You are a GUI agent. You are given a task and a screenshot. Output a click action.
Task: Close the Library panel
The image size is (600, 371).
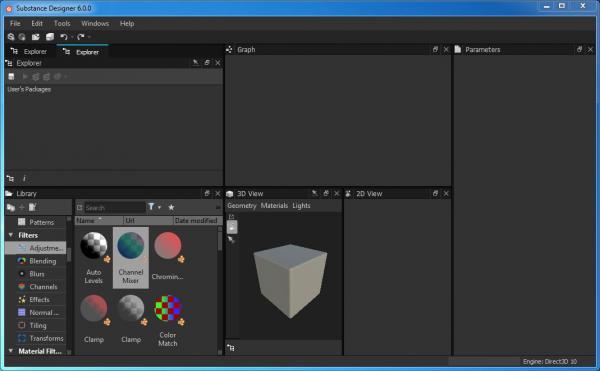pyautogui.click(x=218, y=194)
